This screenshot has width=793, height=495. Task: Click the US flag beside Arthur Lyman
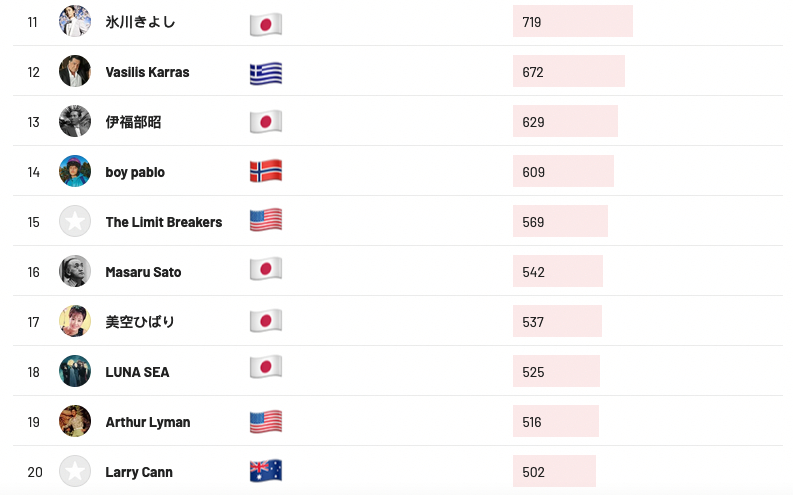tap(266, 422)
